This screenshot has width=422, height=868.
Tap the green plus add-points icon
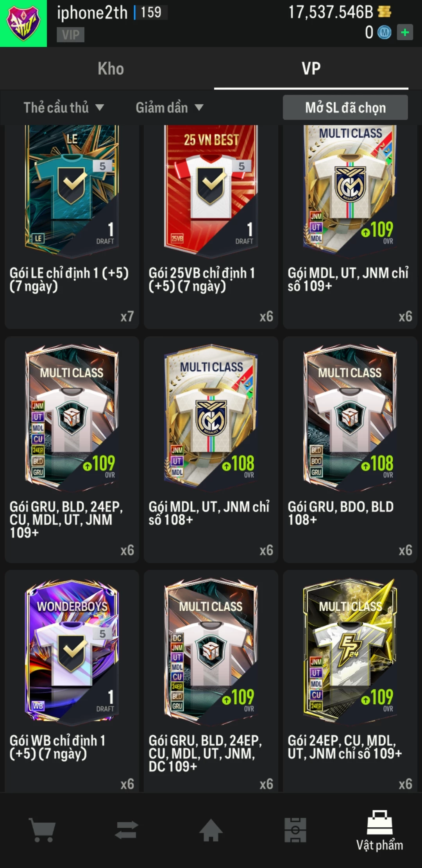(x=405, y=32)
